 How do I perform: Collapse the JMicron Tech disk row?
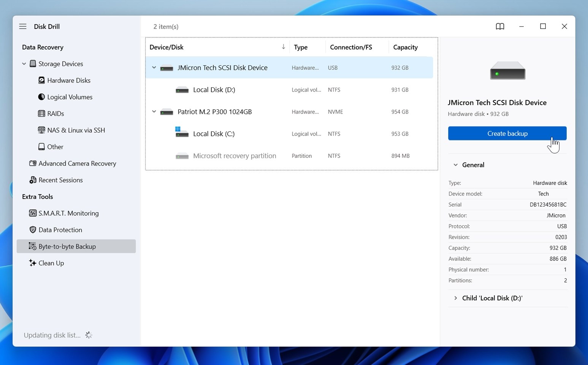point(154,68)
